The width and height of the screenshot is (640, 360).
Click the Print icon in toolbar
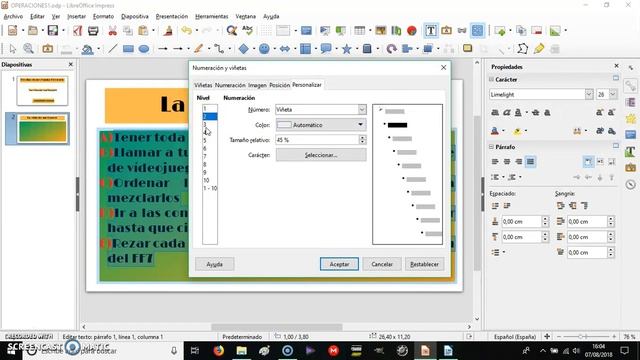coord(93,31)
